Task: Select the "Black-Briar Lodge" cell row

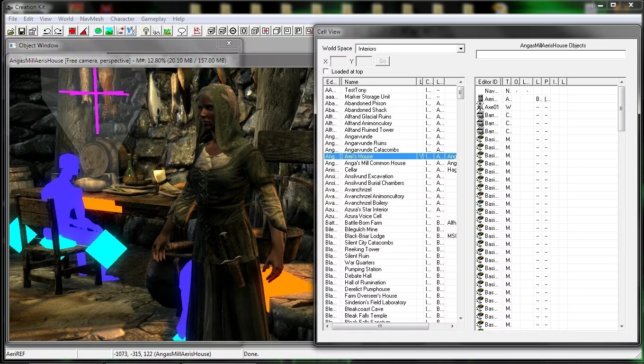Action: pyautogui.click(x=390, y=236)
